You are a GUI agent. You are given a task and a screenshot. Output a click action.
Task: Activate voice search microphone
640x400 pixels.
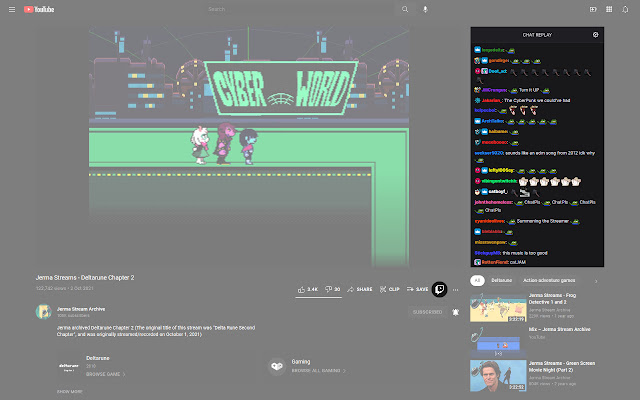point(425,9)
